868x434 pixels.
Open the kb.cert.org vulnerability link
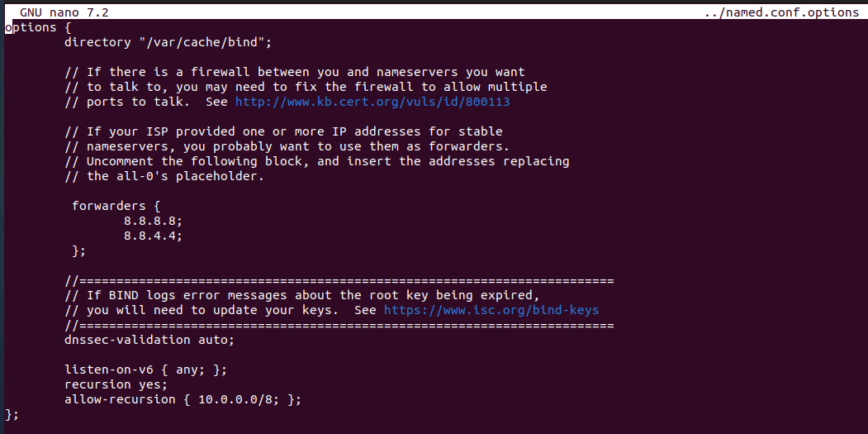coord(378,102)
